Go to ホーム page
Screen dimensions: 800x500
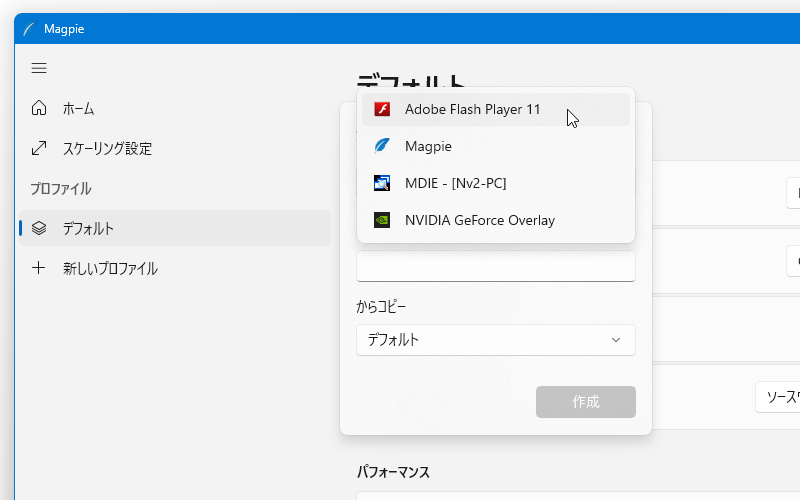click(x=175, y=108)
